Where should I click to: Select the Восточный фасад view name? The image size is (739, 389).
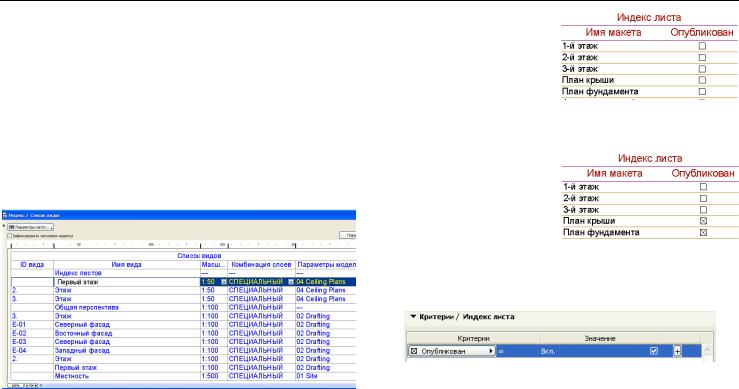click(x=83, y=333)
